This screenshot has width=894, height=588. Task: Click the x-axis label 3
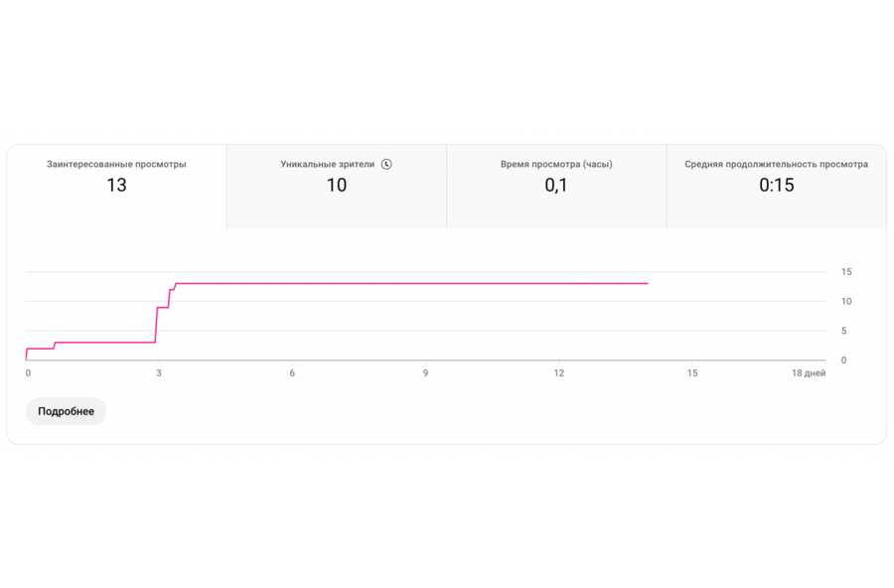click(159, 373)
